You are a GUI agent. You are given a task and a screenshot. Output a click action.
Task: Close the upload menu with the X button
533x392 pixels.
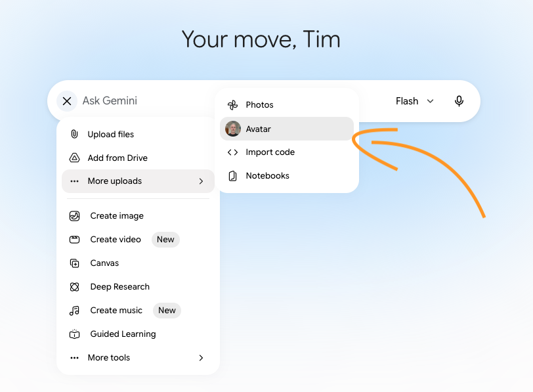[67, 101]
